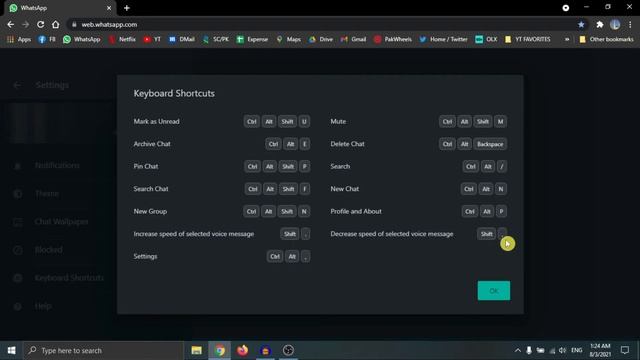The image size is (640, 360).
Task: Open the Home / Twitter bookmark
Action: (443, 39)
